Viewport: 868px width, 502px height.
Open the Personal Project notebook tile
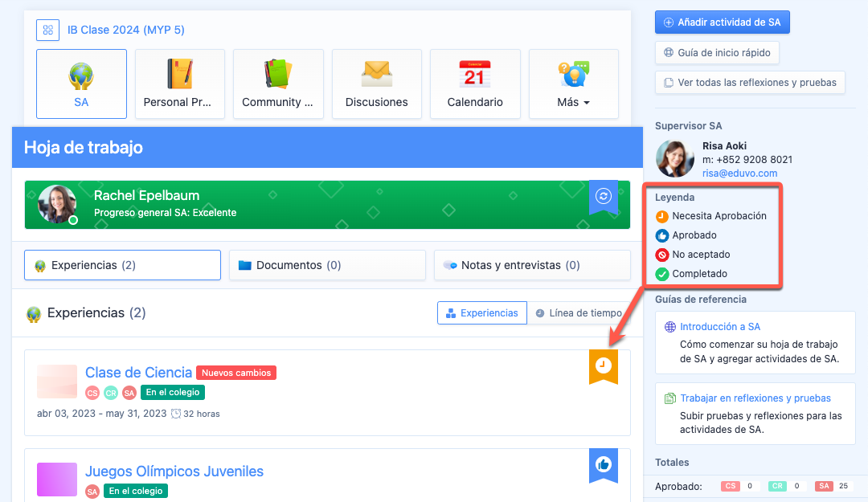click(x=179, y=84)
